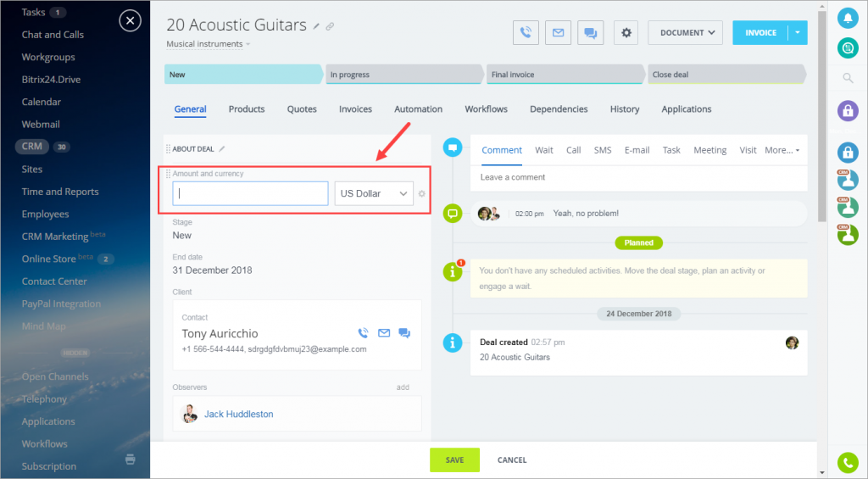Edit ABOUT DEAL section pencil icon
This screenshot has height=479, width=868.
(x=222, y=148)
